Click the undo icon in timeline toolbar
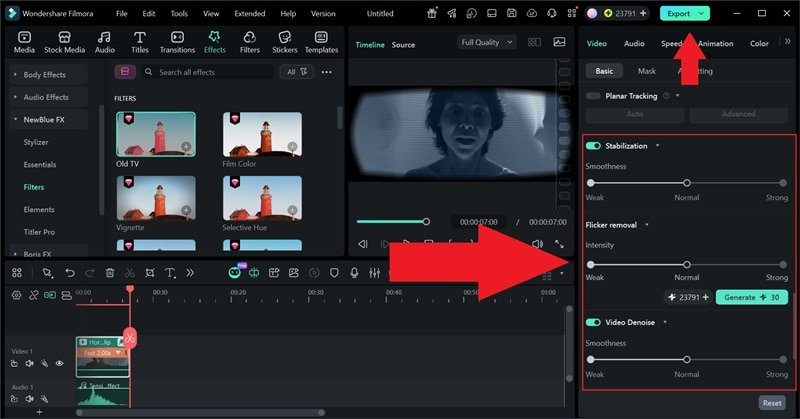The height and width of the screenshot is (419, 800). (69, 273)
